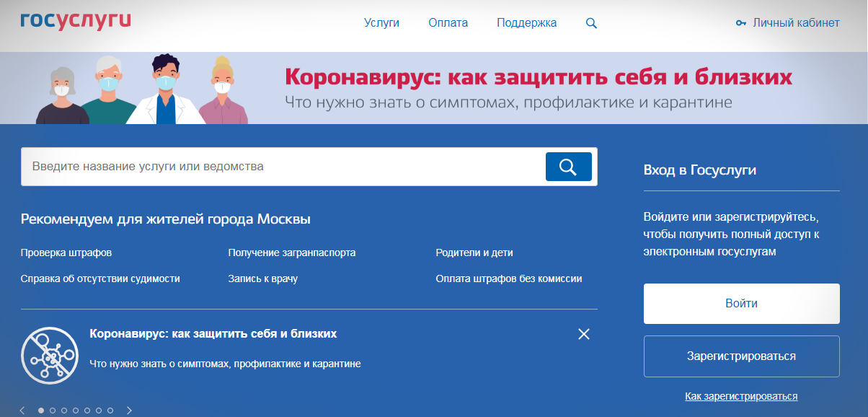Open the Услуги menu
Image resolution: width=868 pixels, height=417 pixels.
point(381,23)
